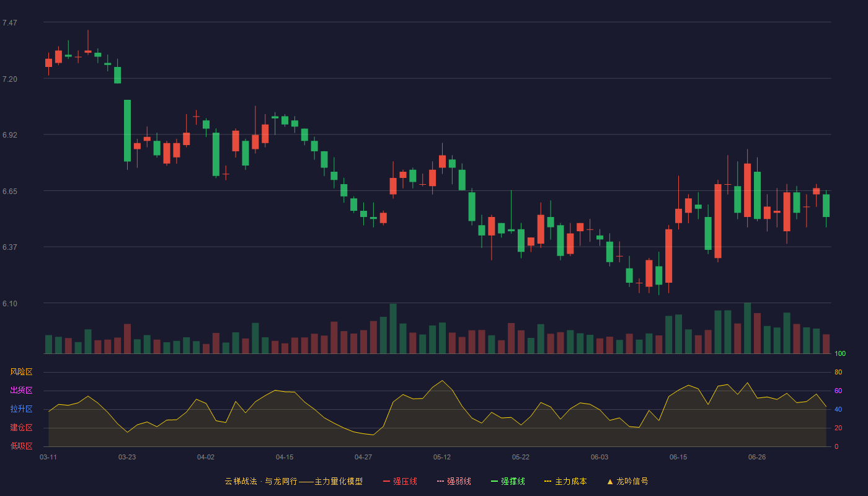Screen dimensions: 868x496
Task: Click the 06-15 date label
Action: point(678,457)
